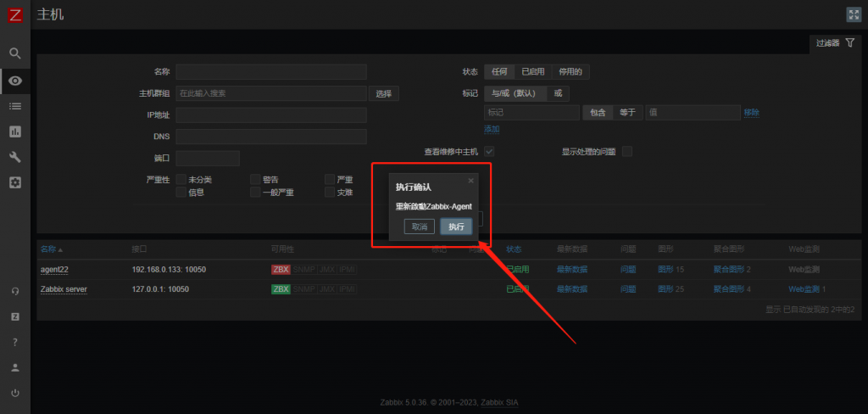Click agent22 interface 192.168.0.133: 10050

[x=169, y=269]
